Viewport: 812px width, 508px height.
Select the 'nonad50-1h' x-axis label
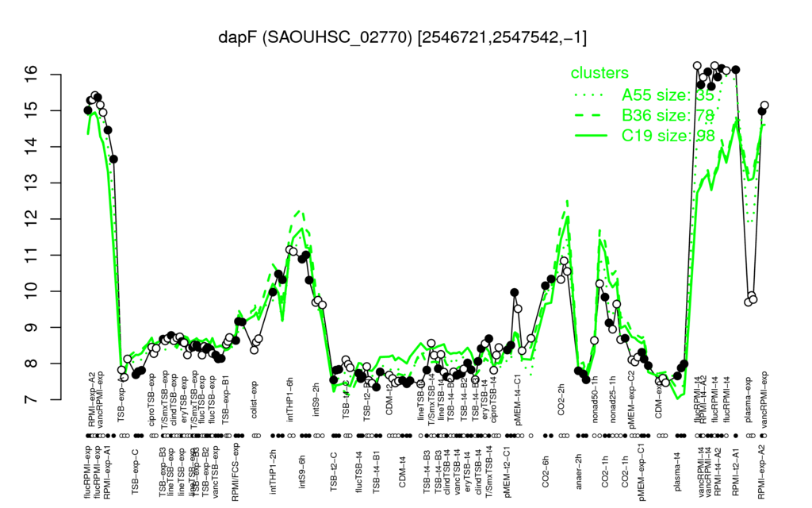tap(596, 401)
